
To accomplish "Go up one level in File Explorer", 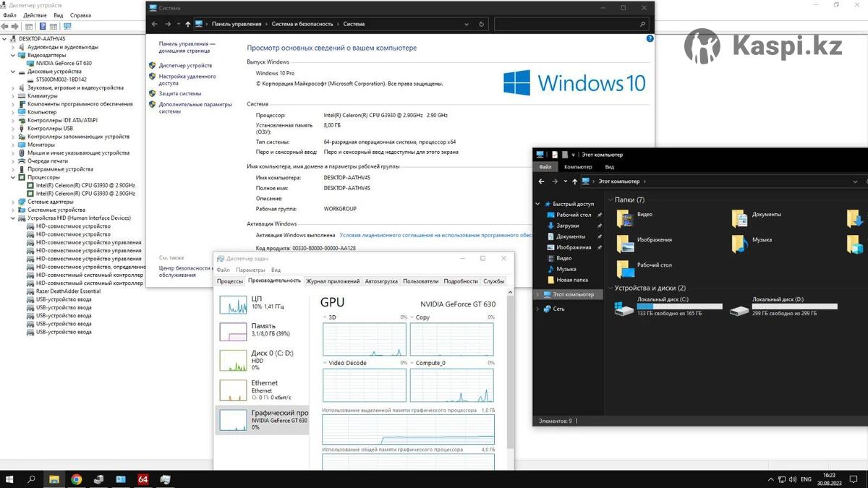I will (574, 181).
